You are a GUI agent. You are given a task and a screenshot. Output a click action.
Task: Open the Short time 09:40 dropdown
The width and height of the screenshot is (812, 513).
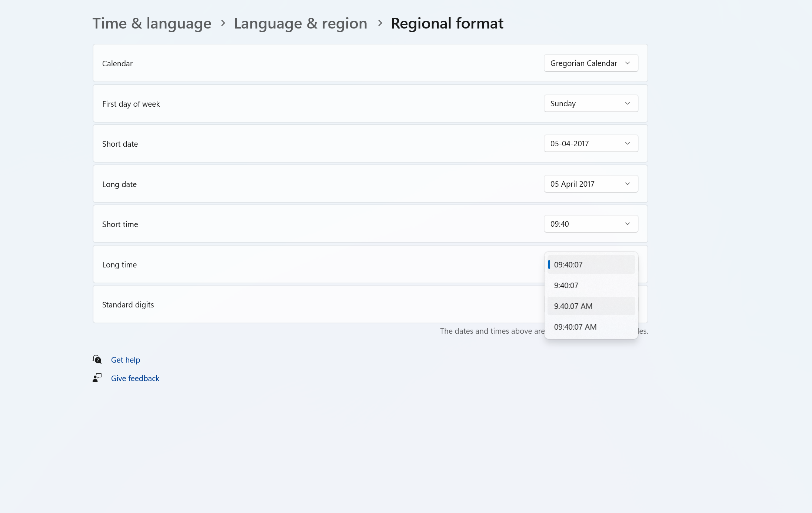click(590, 224)
